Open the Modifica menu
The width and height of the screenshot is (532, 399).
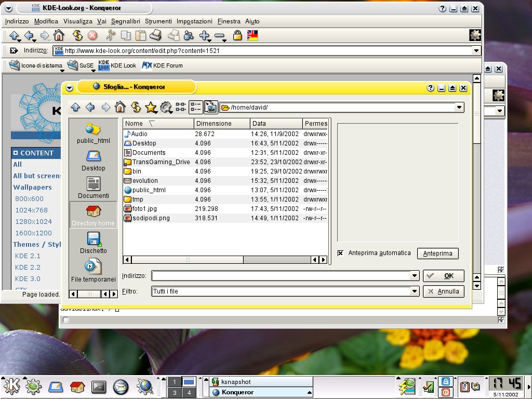46,21
